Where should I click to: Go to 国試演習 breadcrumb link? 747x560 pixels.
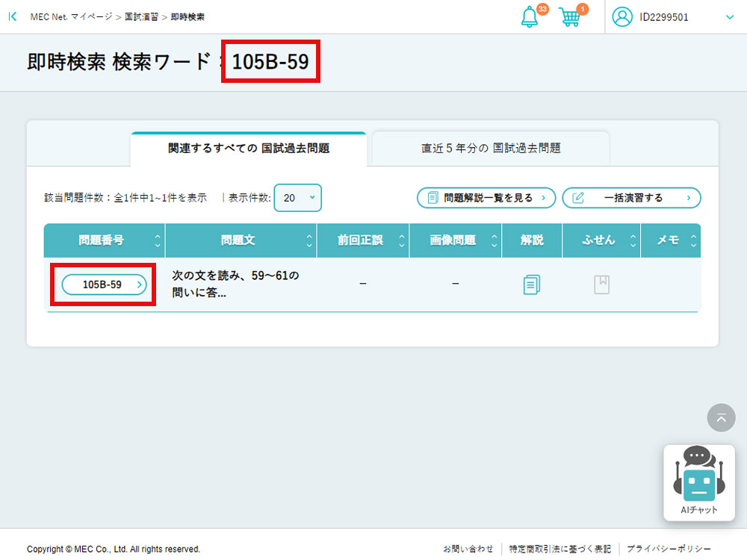141,16
